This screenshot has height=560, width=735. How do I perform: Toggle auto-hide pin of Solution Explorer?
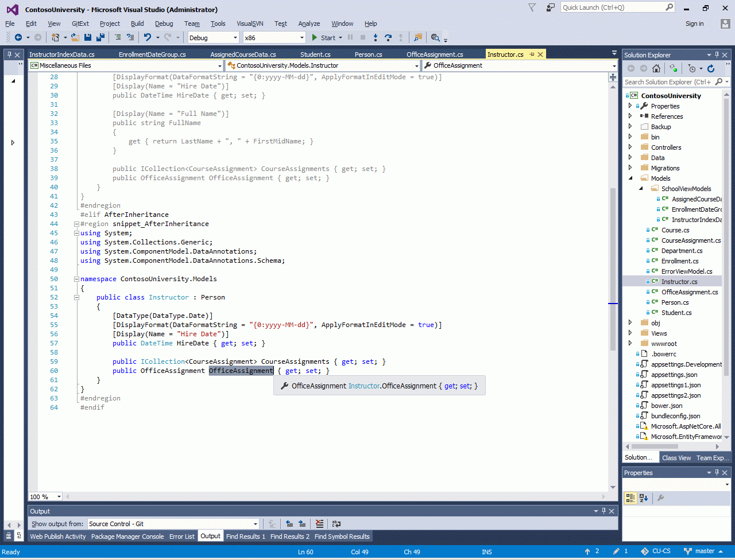point(718,55)
